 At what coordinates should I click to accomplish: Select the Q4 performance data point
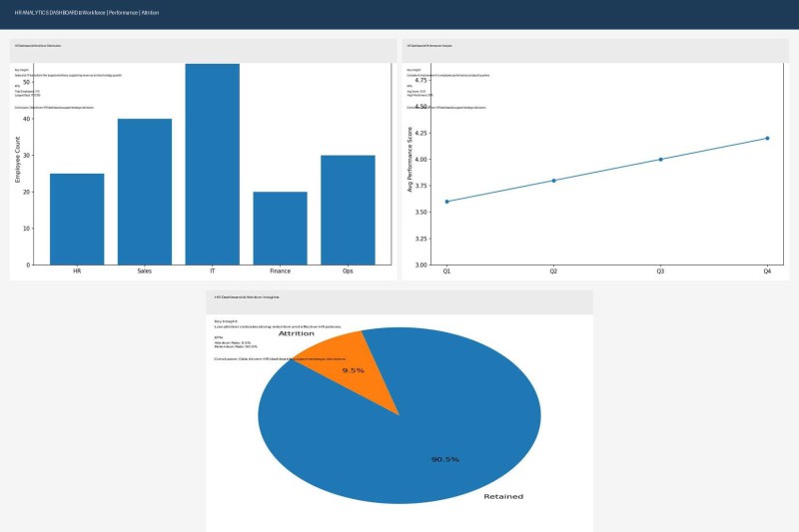767,138
